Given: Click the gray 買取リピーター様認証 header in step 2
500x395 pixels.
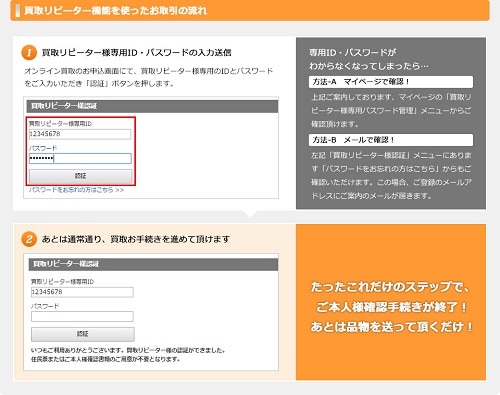Looking at the screenshot, I should click(x=153, y=264).
